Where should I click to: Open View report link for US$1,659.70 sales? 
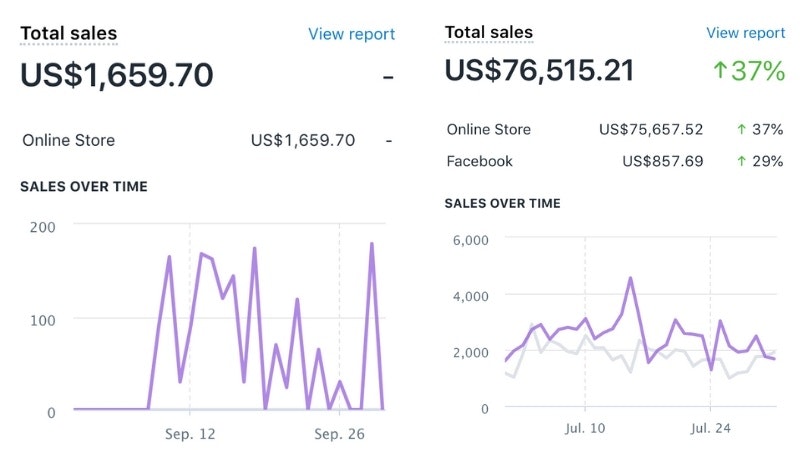pos(351,34)
